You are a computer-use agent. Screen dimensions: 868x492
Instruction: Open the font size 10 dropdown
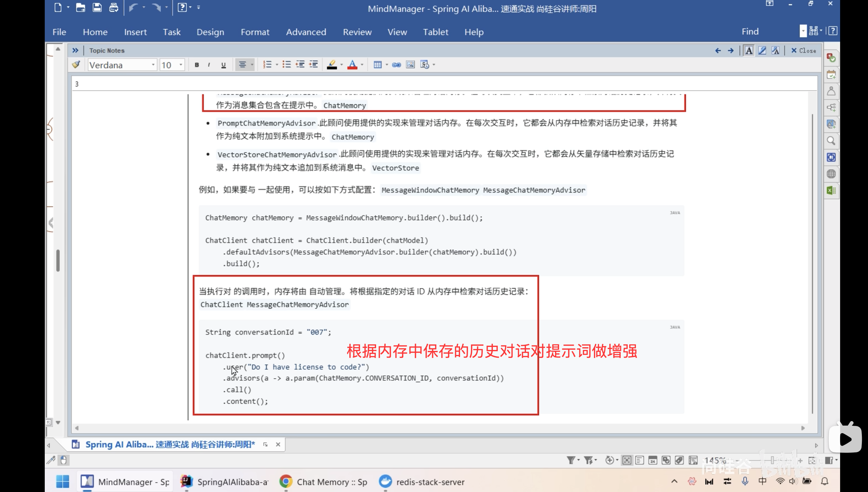click(x=181, y=65)
